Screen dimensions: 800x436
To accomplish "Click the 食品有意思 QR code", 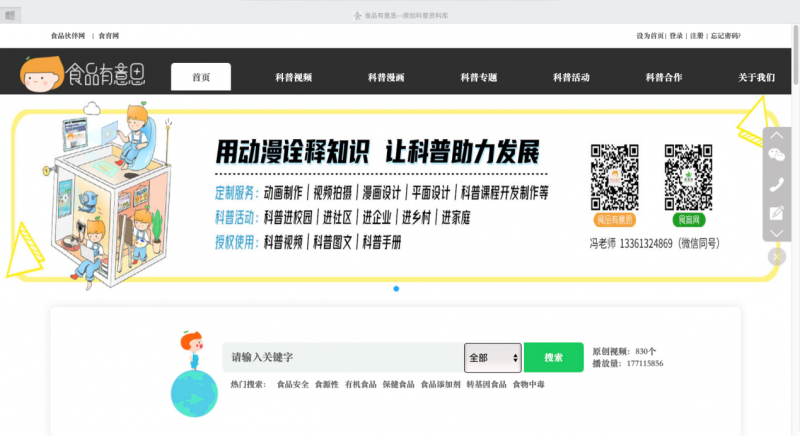I will click(614, 177).
